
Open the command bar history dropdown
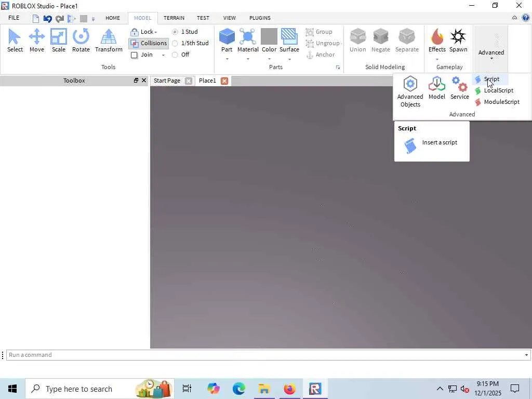[526, 355]
